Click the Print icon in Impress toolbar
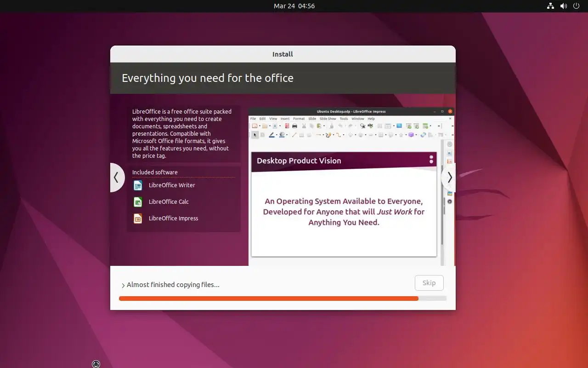 tap(294, 126)
